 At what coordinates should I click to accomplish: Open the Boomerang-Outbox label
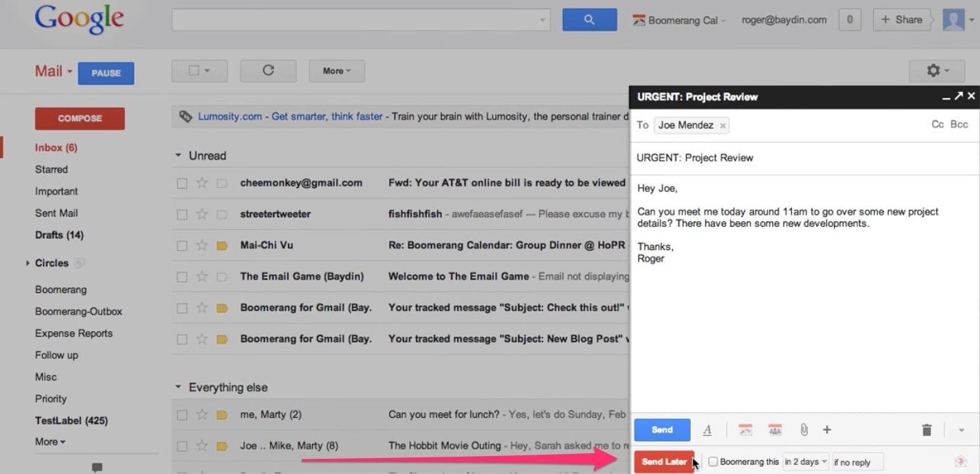(x=78, y=312)
